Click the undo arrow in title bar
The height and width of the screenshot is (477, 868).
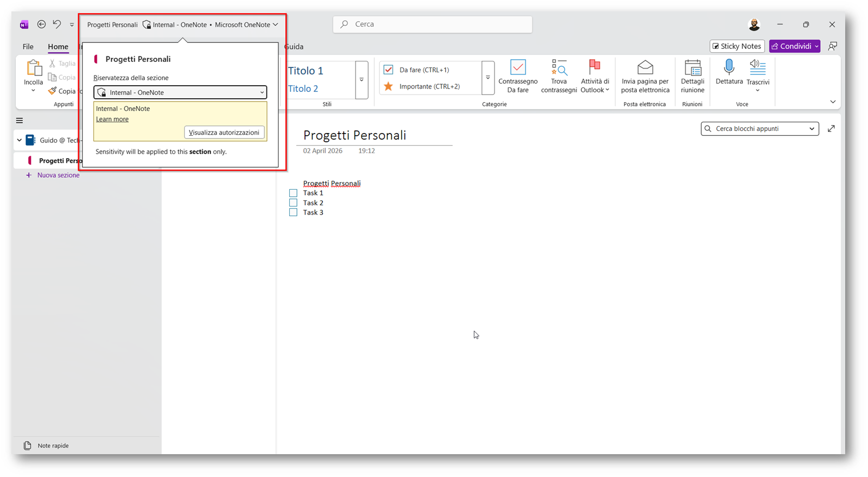click(57, 24)
